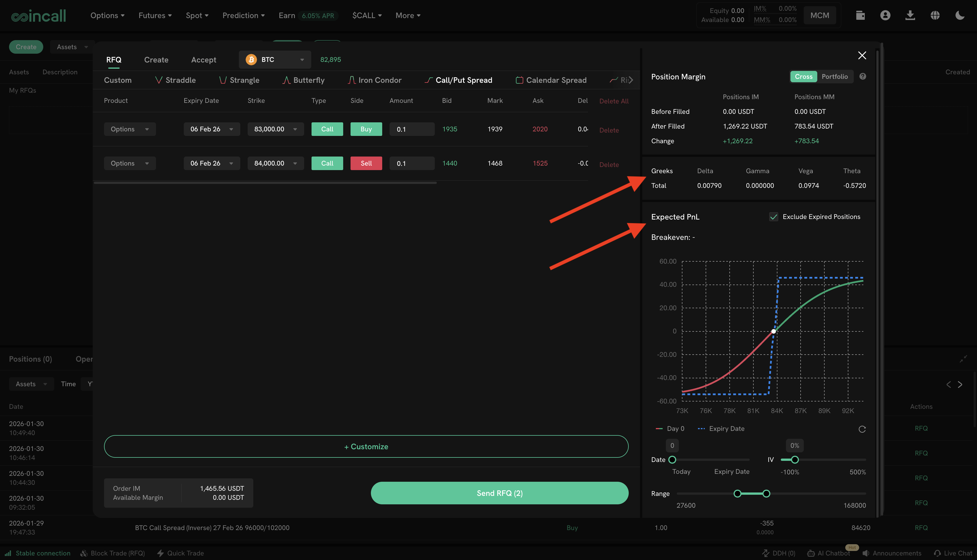This screenshot has height=560, width=977.
Task: Click the download app icon
Action: [910, 15]
